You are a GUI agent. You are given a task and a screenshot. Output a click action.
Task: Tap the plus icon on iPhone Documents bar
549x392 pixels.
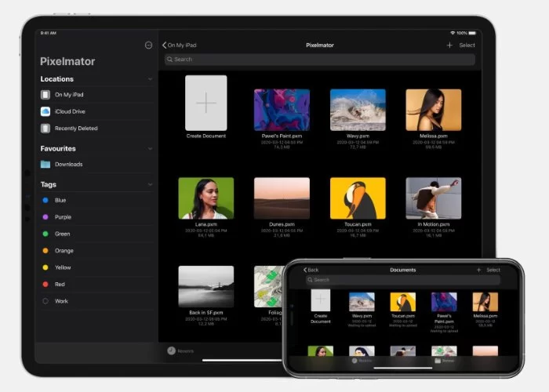tap(478, 270)
